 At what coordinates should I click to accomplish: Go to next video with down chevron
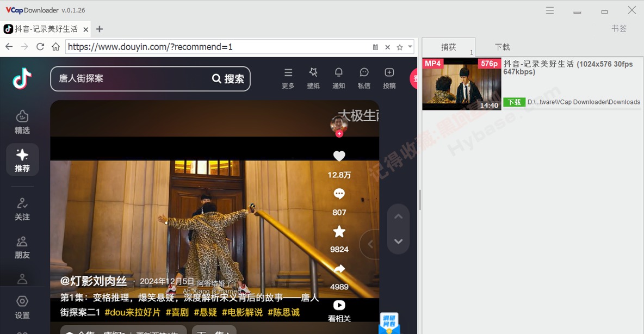[x=398, y=242]
